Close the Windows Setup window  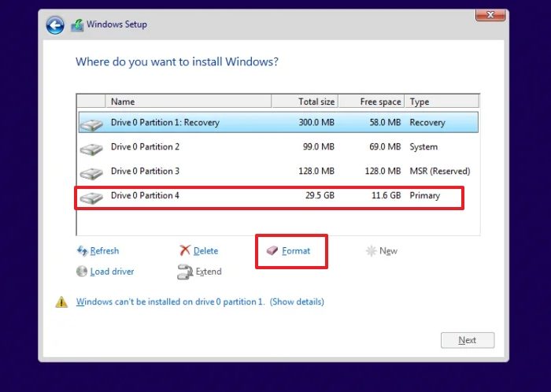pyautogui.click(x=490, y=15)
